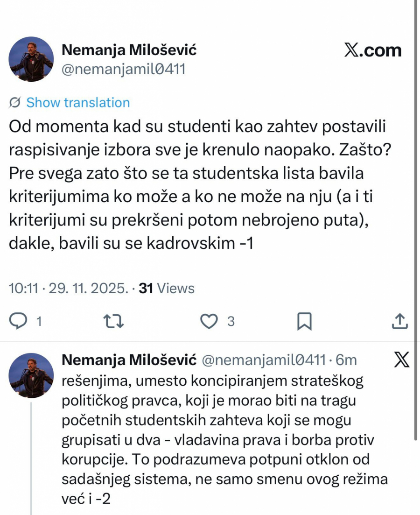Open the share icon on the post

(399, 321)
